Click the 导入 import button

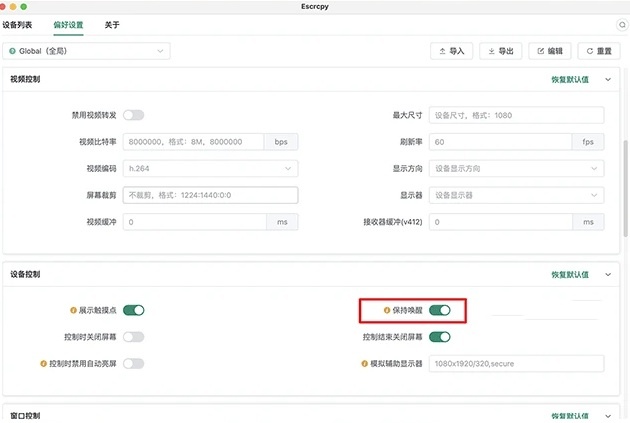coord(452,51)
